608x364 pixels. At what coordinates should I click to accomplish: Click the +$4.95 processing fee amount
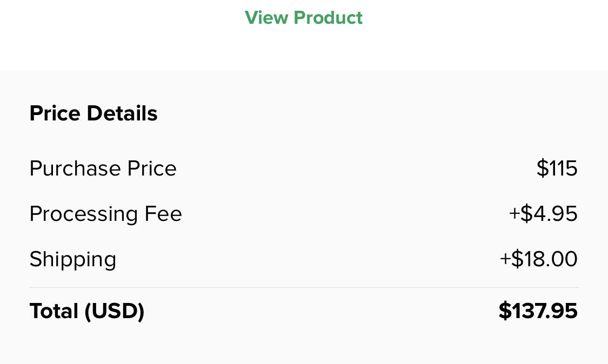(543, 214)
